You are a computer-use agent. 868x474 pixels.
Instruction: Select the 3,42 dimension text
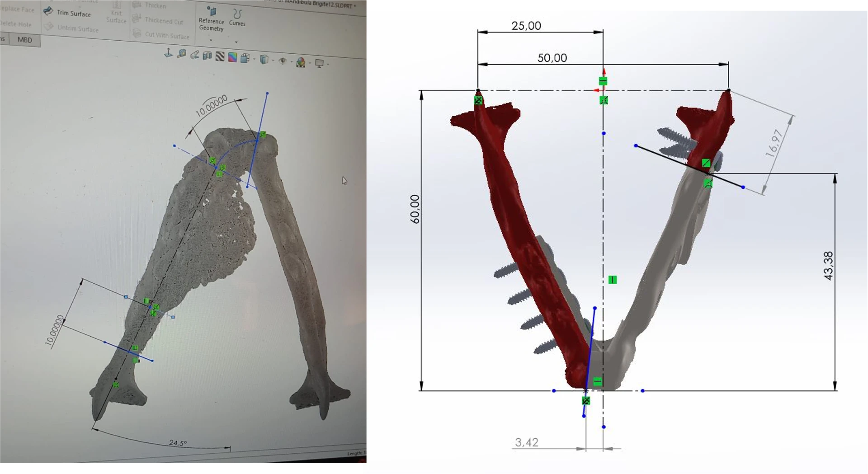(x=527, y=442)
